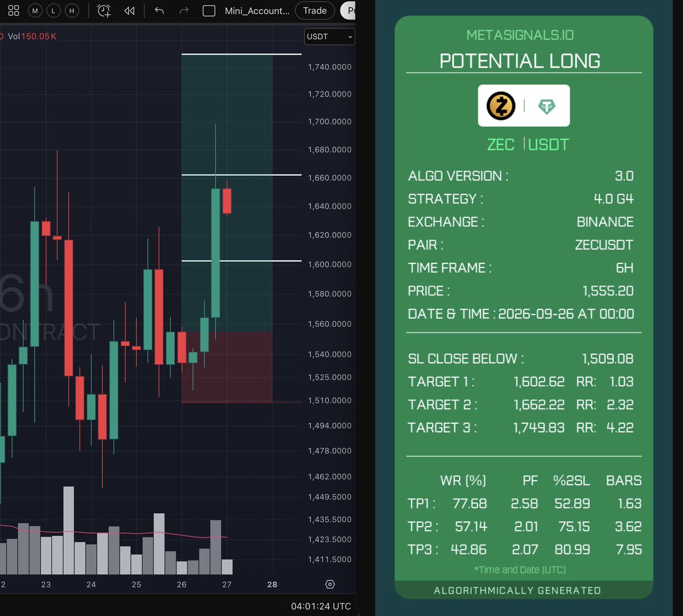The image size is (683, 616).
Task: Click date 23 on the time axis
Action: pyautogui.click(x=46, y=584)
